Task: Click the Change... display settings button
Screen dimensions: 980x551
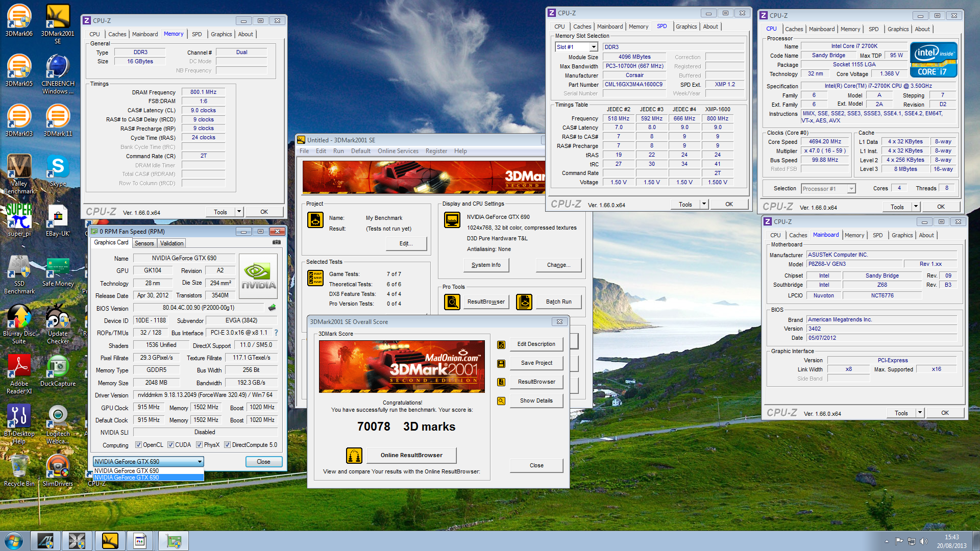Action: [558, 265]
